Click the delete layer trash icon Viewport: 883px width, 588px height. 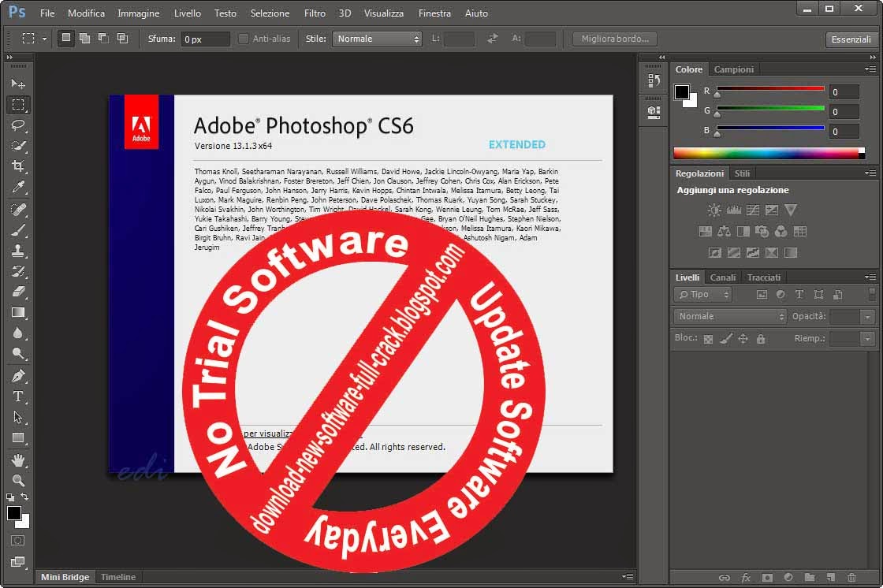pyautogui.click(x=852, y=577)
